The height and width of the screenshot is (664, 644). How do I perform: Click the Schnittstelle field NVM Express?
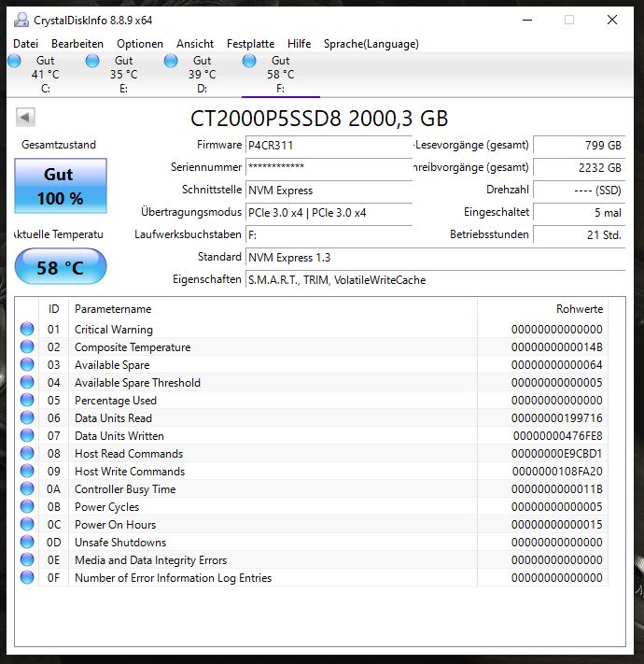[329, 191]
